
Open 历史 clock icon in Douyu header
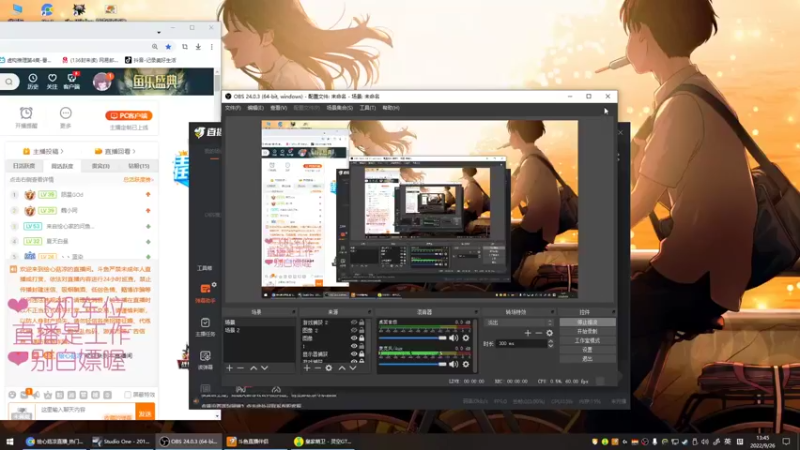click(33, 81)
